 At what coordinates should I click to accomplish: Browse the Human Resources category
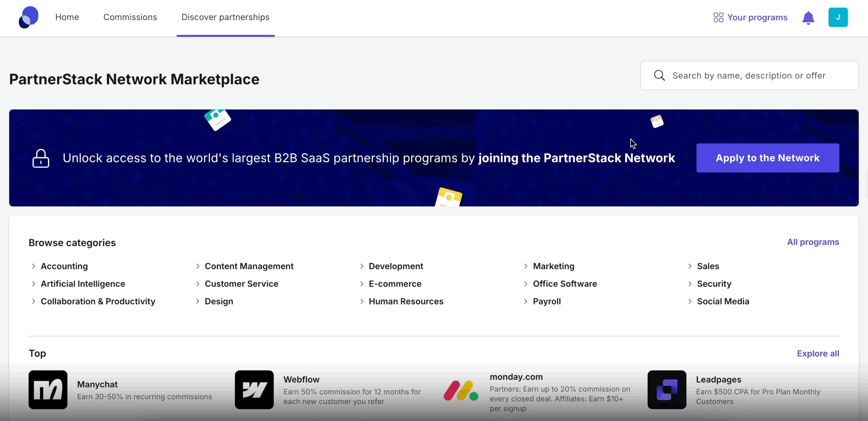406,301
